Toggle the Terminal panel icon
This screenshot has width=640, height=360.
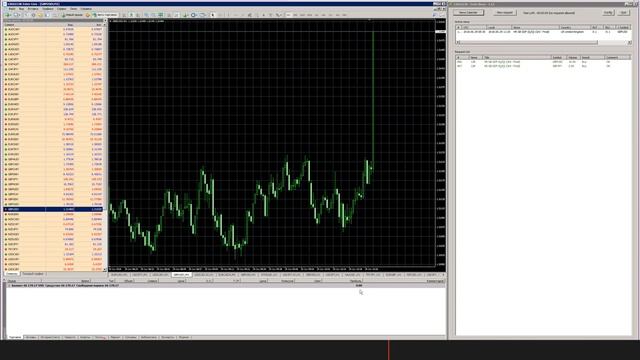coord(47,15)
